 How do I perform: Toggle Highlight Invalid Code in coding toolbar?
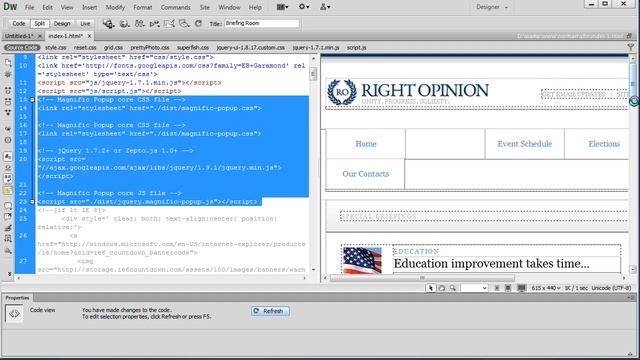pos(8,167)
